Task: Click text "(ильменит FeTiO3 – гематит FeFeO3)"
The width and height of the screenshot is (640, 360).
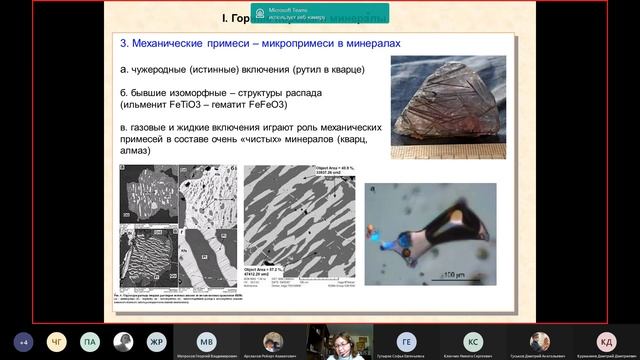Action: click(204, 104)
